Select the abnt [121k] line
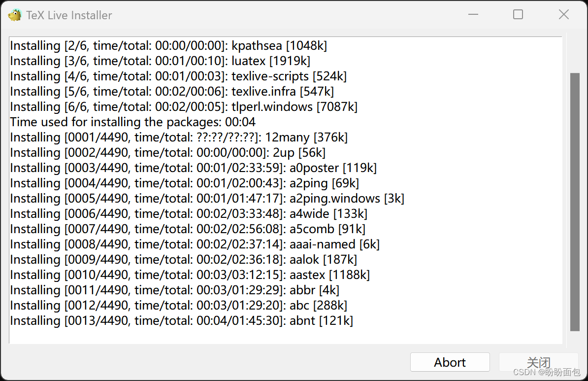 (182, 321)
